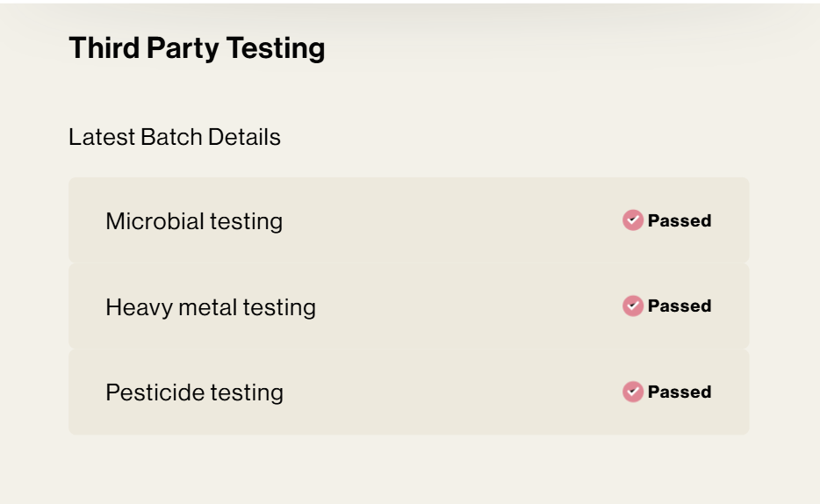Click the word Testing in the bold heading
Image resolution: width=820 pixels, height=504 pixels.
(x=276, y=49)
